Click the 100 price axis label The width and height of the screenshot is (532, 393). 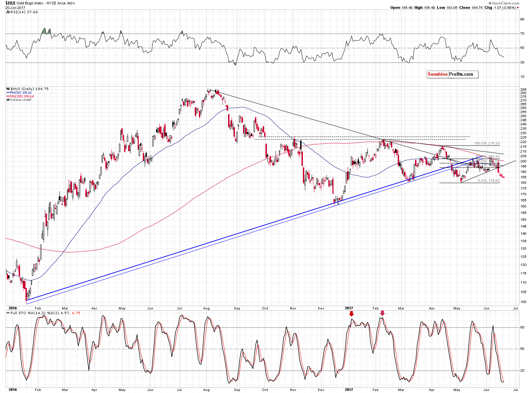523,302
